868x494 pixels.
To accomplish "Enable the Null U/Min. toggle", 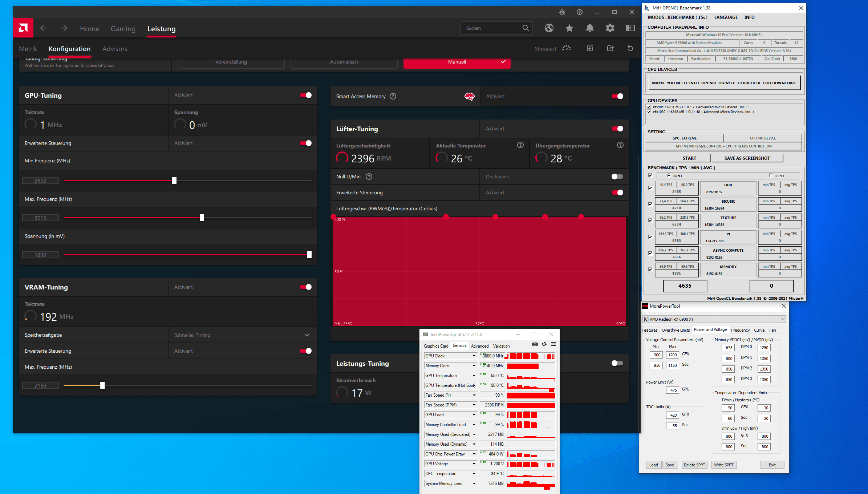I will pyautogui.click(x=617, y=177).
